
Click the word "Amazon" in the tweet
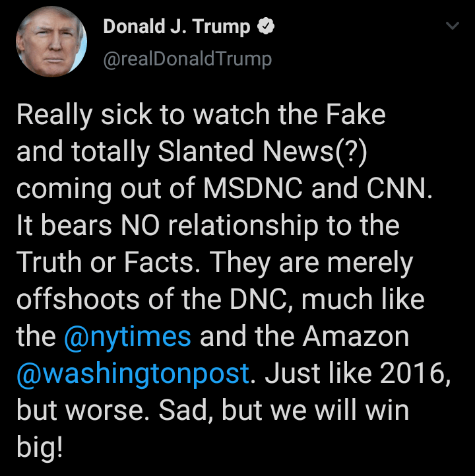(x=356, y=337)
